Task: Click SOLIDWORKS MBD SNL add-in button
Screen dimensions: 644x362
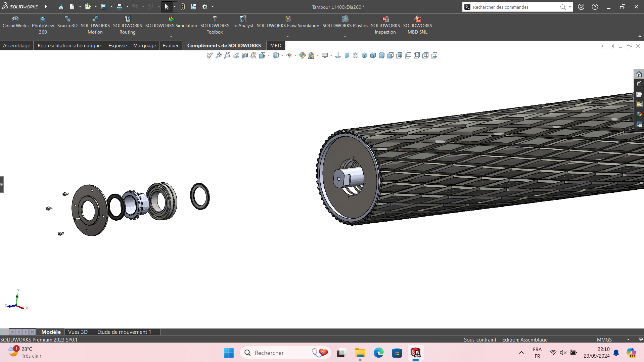Action: click(x=418, y=25)
